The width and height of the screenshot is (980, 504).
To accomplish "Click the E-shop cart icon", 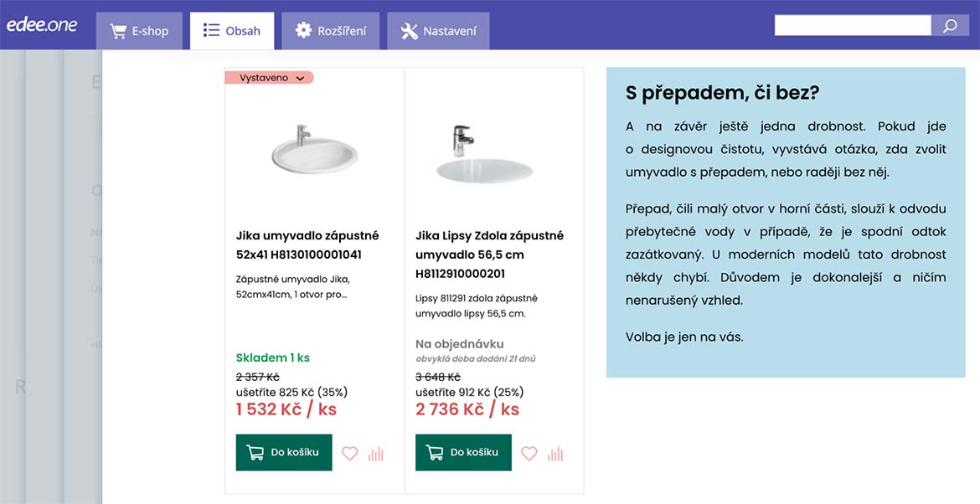I will click(118, 31).
